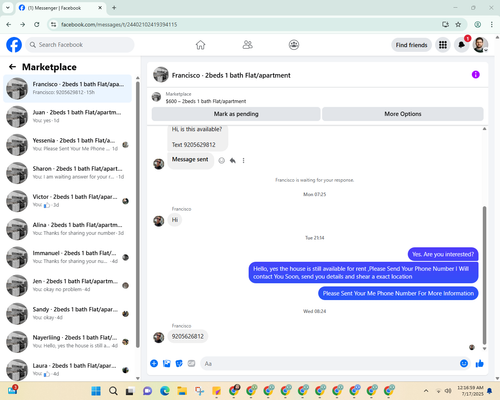Screen dimensions: 500x400
Task: Send a thumbs-up like
Action: pyautogui.click(x=480, y=363)
